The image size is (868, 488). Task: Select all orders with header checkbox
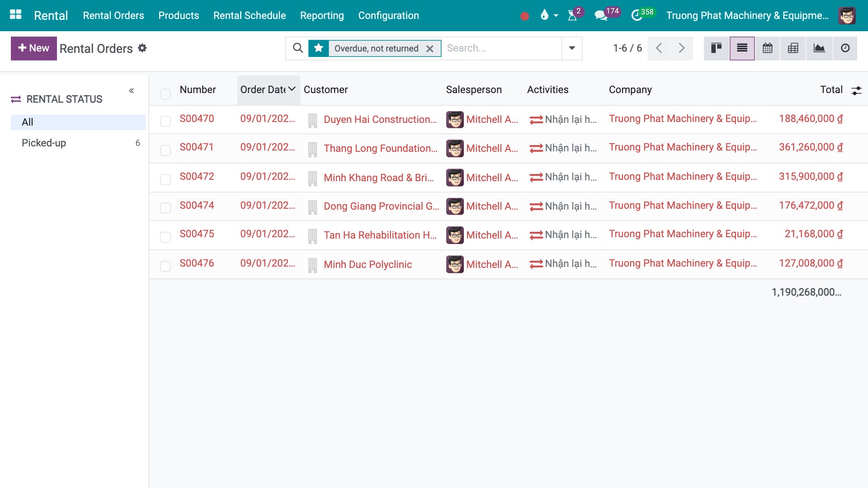point(165,94)
